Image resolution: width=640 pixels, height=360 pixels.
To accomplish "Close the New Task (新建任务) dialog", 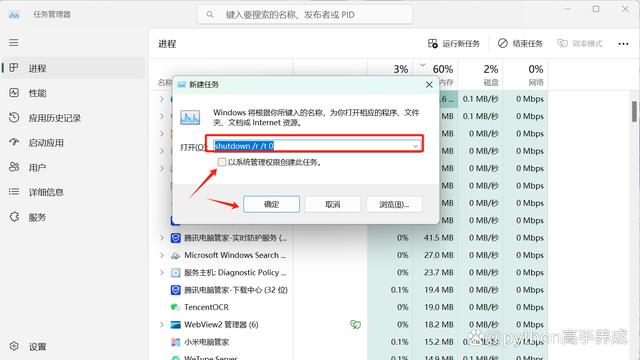I will [429, 84].
